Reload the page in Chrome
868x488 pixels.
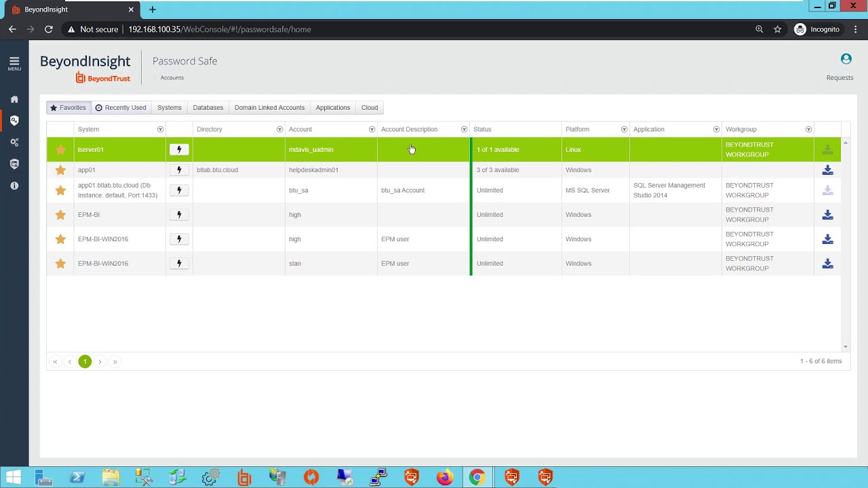[49, 29]
